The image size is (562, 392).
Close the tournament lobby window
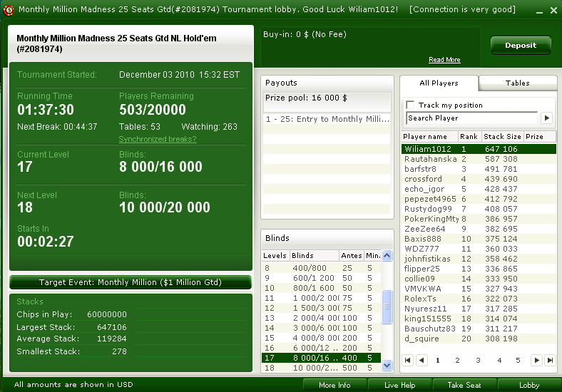point(553,11)
